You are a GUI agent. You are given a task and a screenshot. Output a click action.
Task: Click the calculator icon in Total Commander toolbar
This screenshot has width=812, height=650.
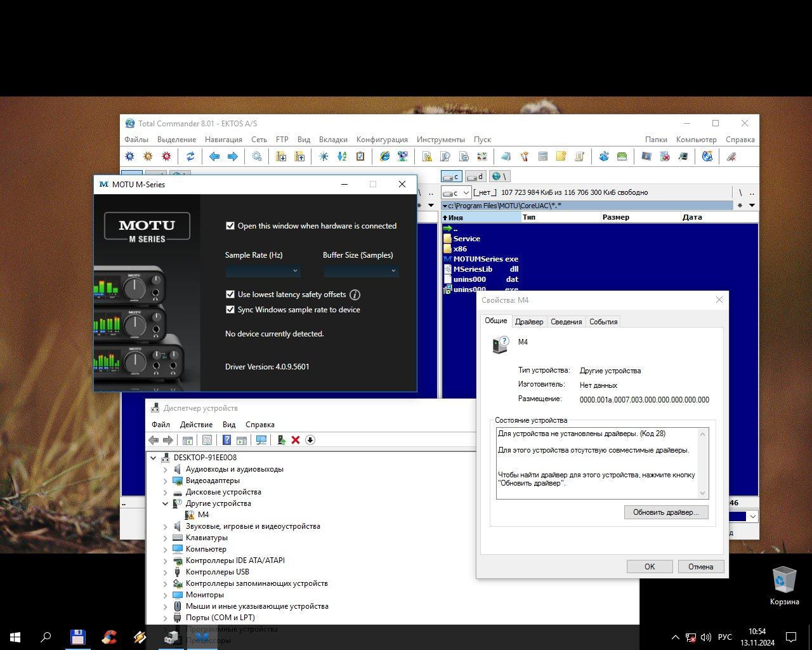click(x=542, y=157)
